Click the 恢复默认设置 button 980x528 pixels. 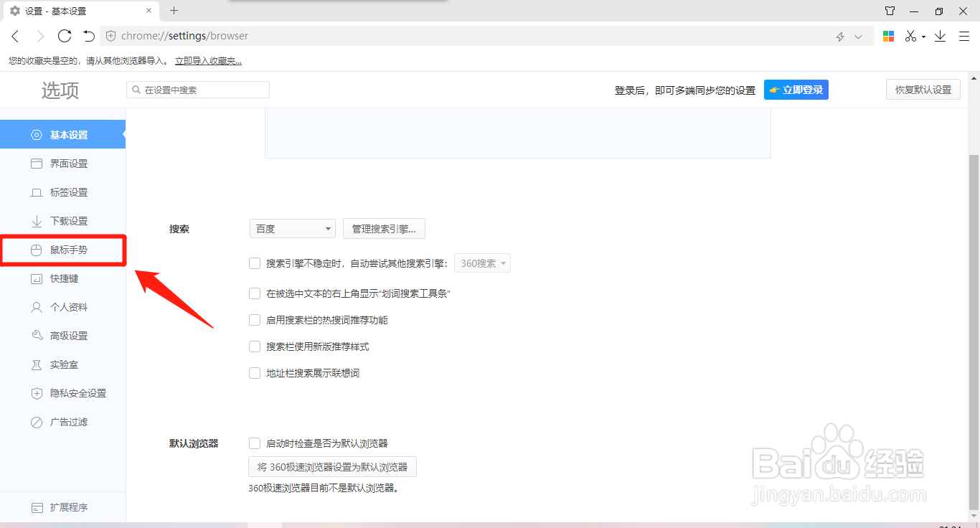click(923, 90)
